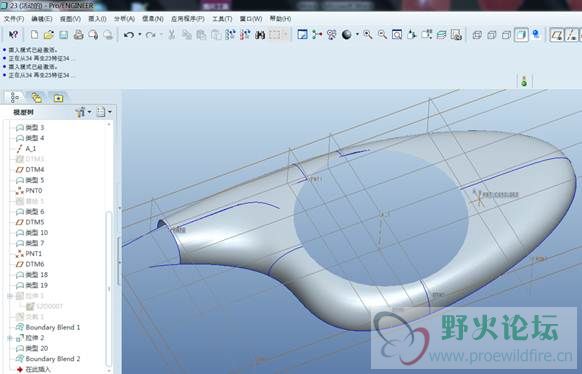Open the binoculars Find tool

tap(260, 35)
